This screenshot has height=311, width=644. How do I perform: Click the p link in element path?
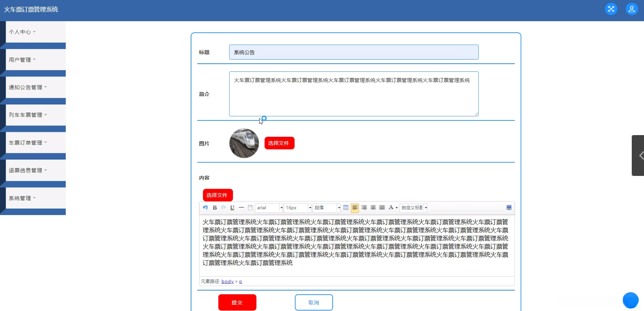tap(240, 282)
